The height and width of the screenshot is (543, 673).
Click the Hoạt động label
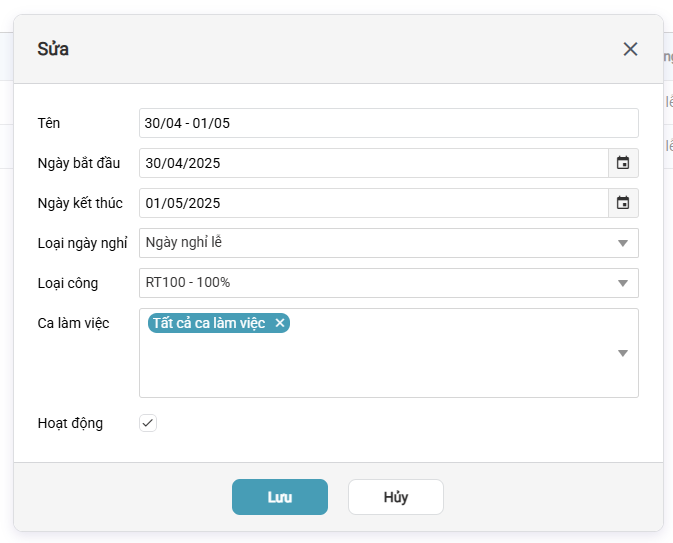click(x=70, y=423)
